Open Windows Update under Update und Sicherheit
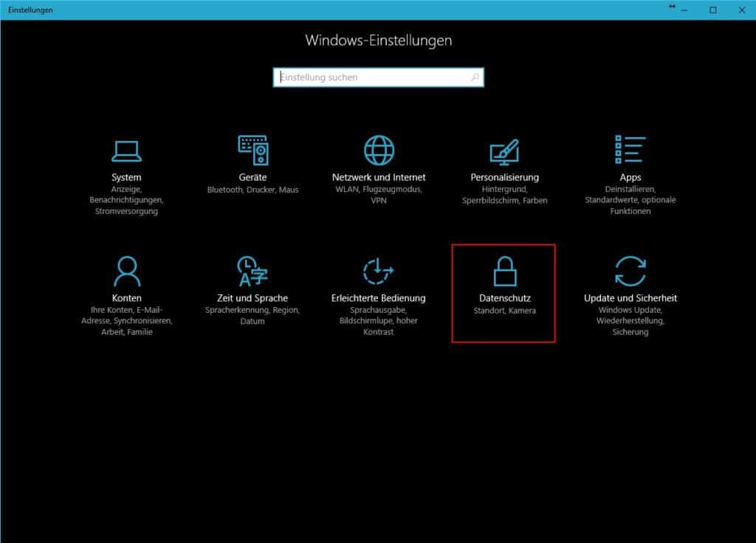 pos(630,310)
